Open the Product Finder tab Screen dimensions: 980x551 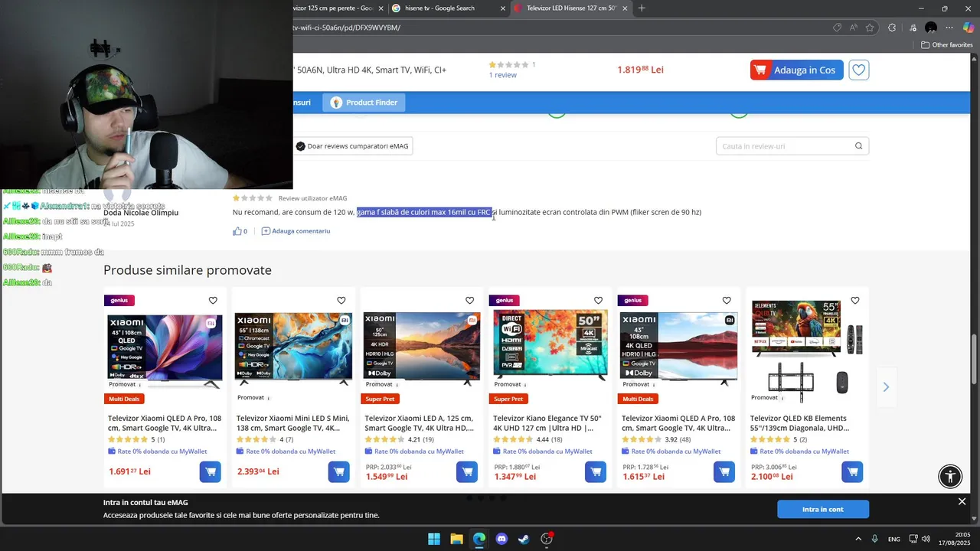(364, 103)
